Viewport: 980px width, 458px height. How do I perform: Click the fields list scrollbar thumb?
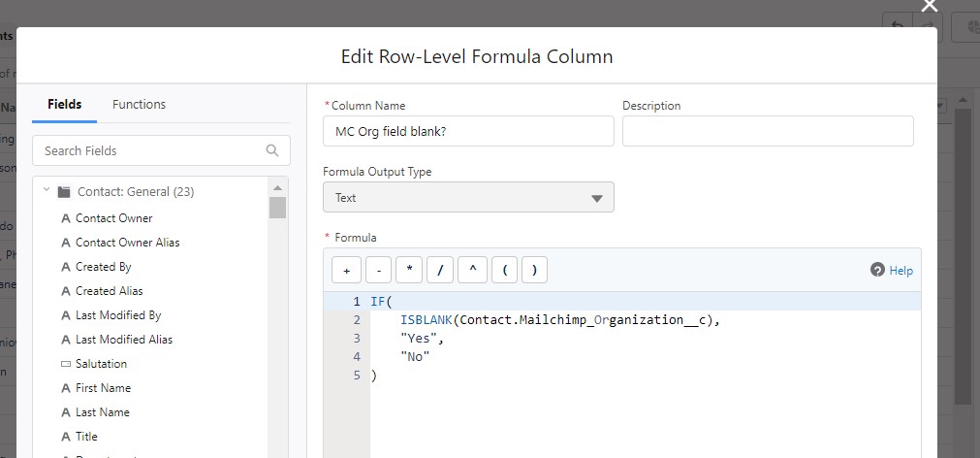[x=278, y=208]
